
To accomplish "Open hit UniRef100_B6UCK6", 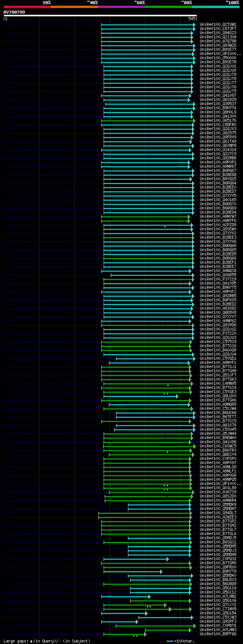I will (218, 413).
